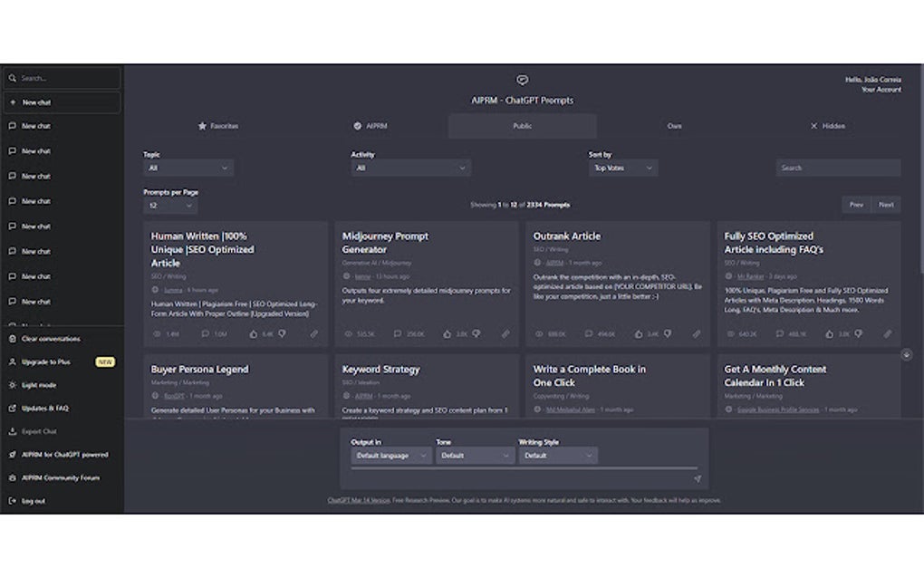Click thumbs up on Human Written prompt
The height and width of the screenshot is (578, 924).
(x=254, y=334)
